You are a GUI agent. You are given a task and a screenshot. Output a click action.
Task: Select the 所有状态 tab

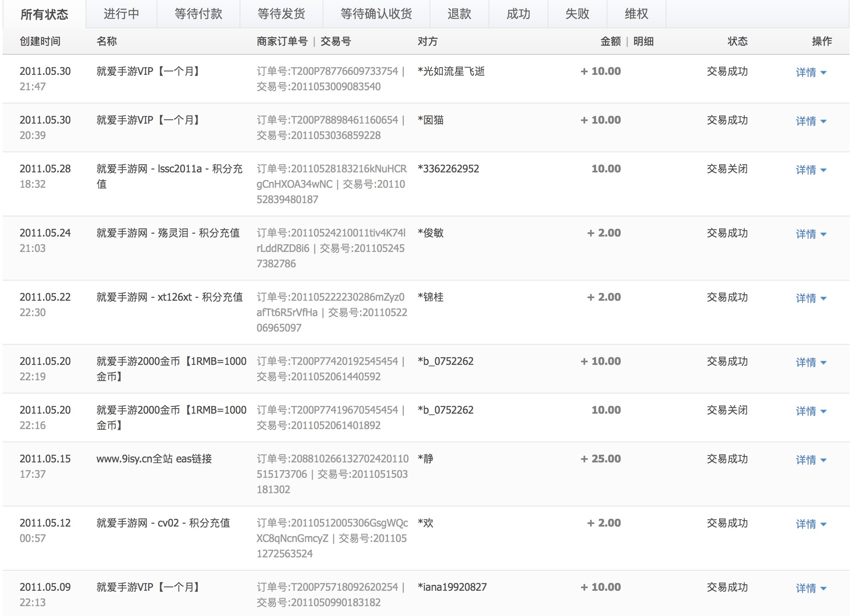(x=44, y=15)
